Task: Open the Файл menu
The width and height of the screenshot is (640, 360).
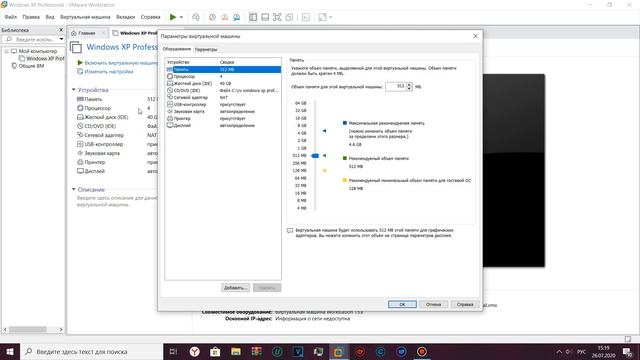Action: point(11,17)
